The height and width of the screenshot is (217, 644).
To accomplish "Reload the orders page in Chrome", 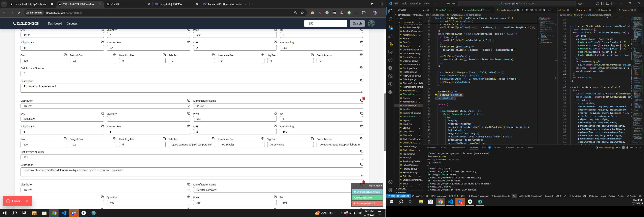I will 19,13.
